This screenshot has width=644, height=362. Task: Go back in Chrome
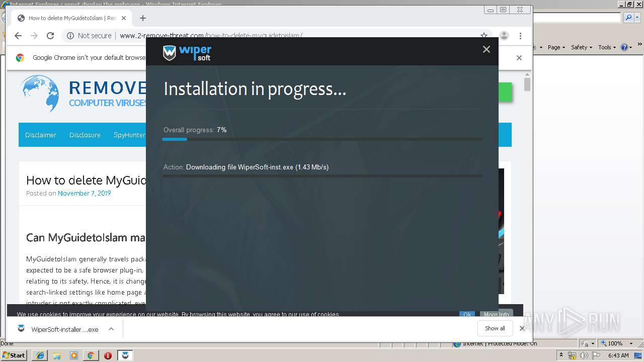coord(18,36)
